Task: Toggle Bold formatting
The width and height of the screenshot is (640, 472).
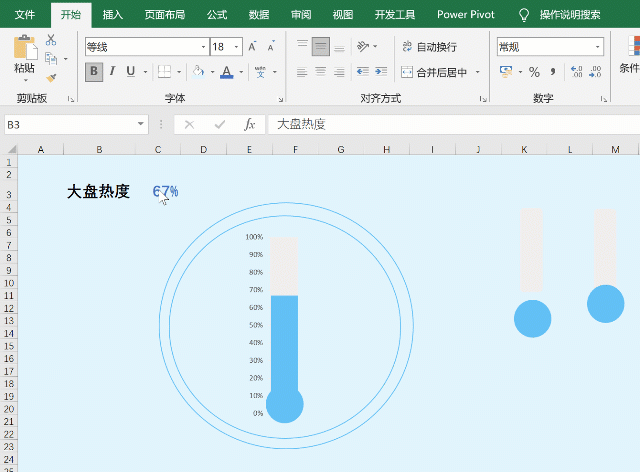Action: click(x=94, y=72)
